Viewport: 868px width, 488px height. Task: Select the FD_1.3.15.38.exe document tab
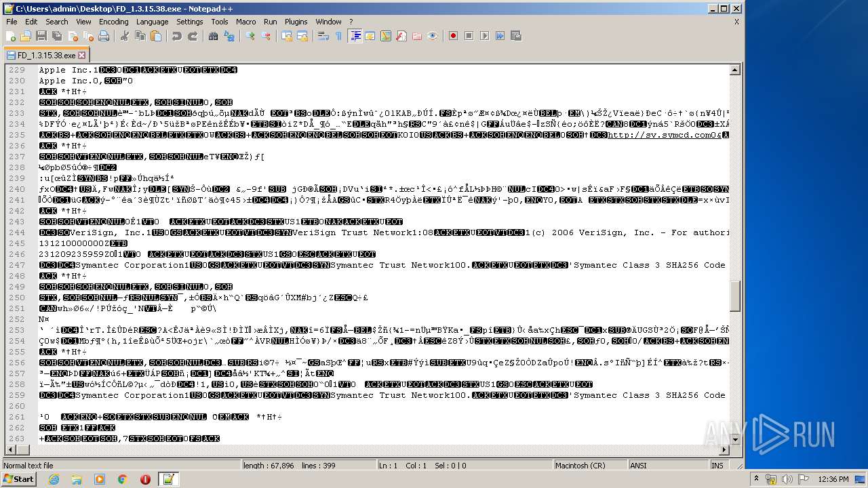point(46,55)
